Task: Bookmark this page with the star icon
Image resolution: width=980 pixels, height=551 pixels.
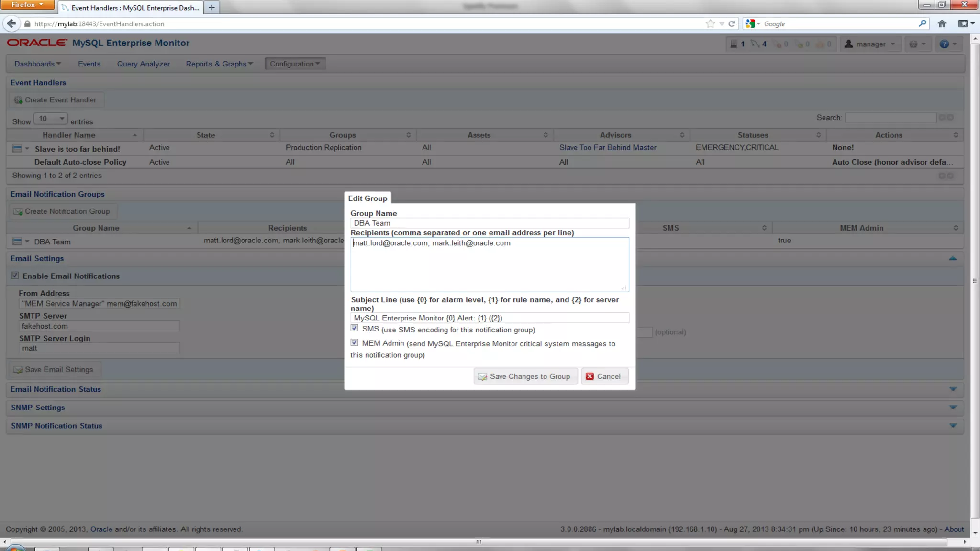Action: (x=710, y=23)
